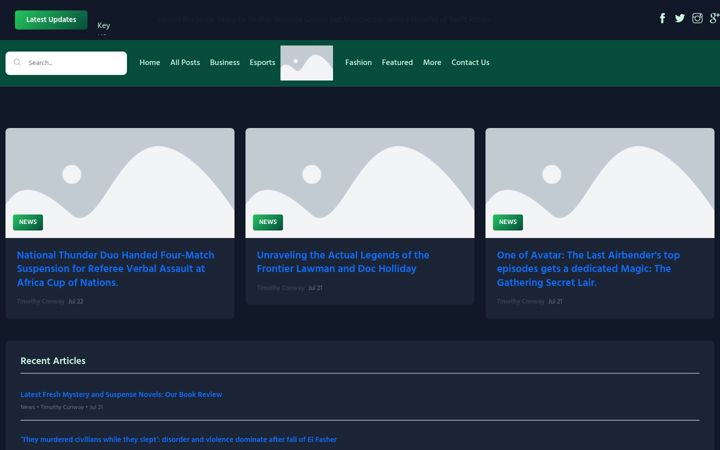
Task: Open the Twitter social icon
Action: coord(680,18)
